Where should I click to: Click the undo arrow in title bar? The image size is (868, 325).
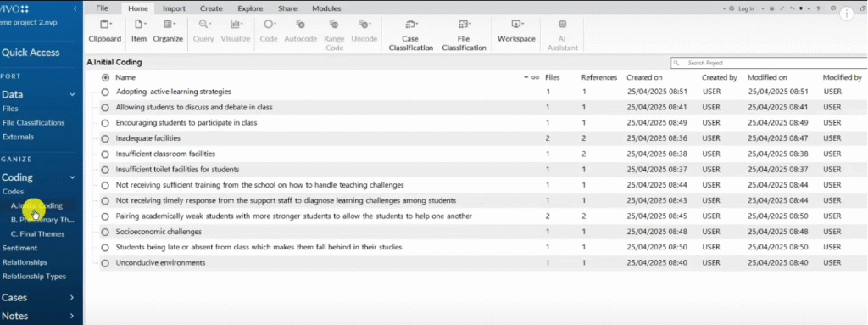coord(793,8)
